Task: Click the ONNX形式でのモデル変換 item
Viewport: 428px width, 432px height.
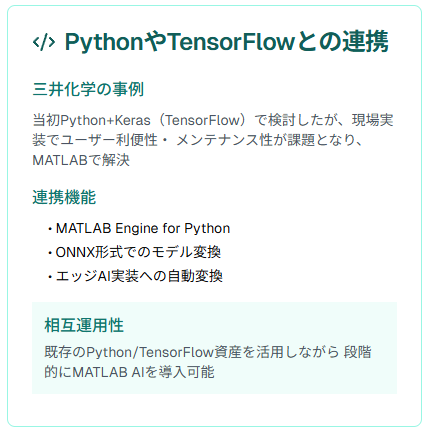Action: pyautogui.click(x=138, y=252)
